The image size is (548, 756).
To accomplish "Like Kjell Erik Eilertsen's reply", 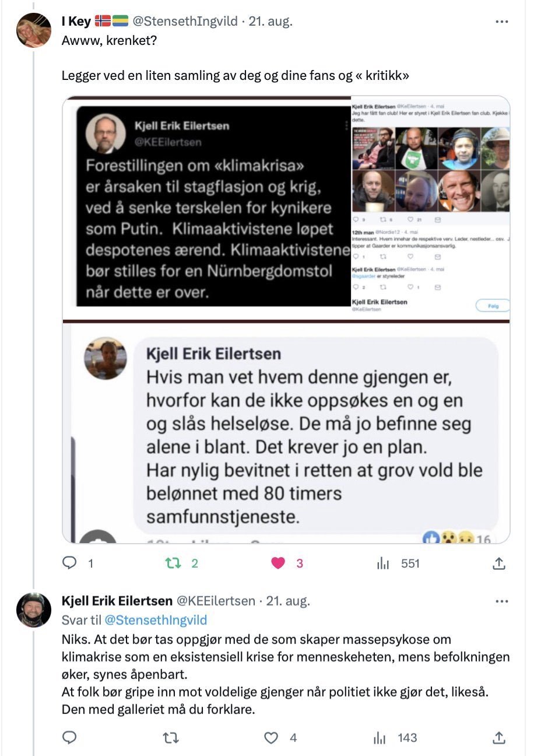I will click(x=271, y=738).
